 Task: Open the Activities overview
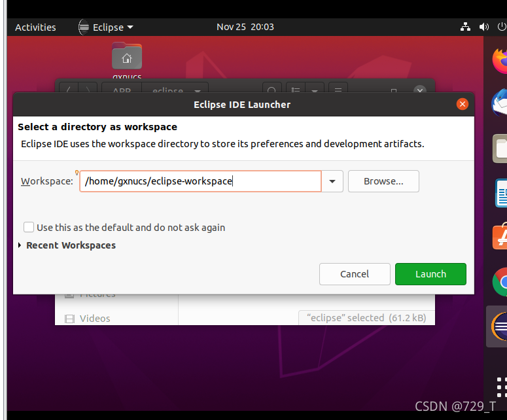35,27
